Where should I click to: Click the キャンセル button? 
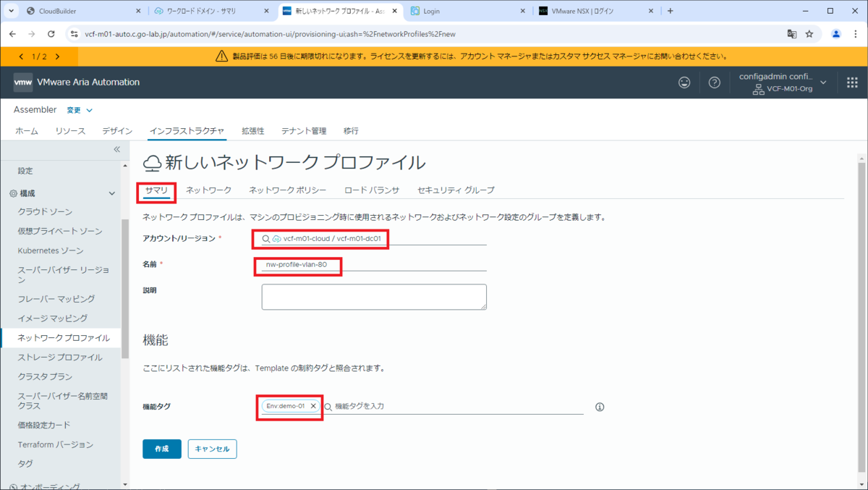click(212, 449)
